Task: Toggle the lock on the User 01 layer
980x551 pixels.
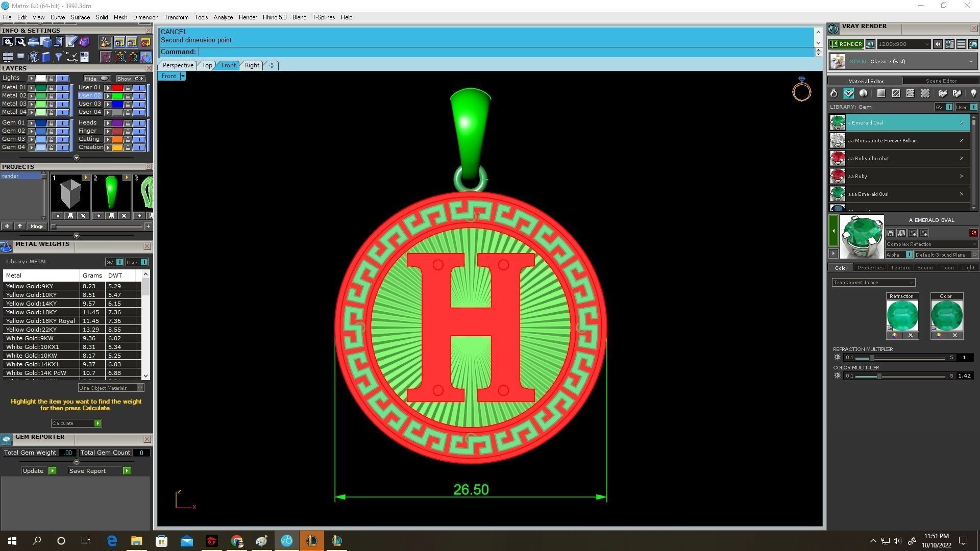Action: (128, 88)
